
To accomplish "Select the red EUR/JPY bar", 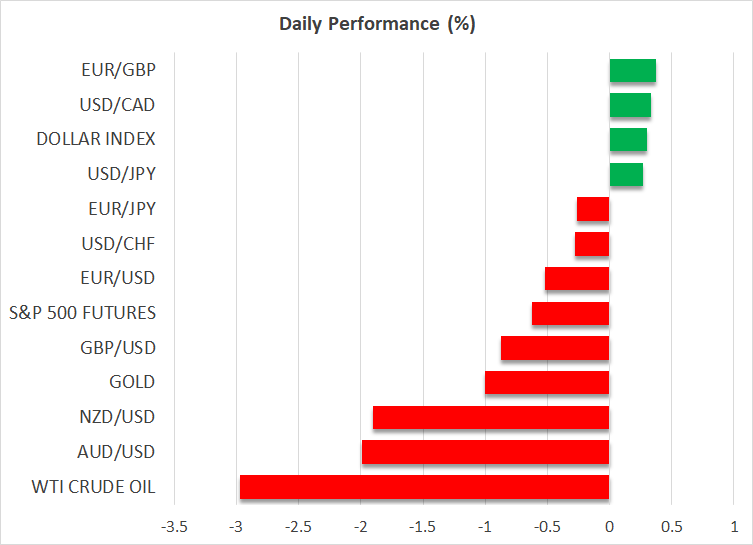I will click(593, 209).
